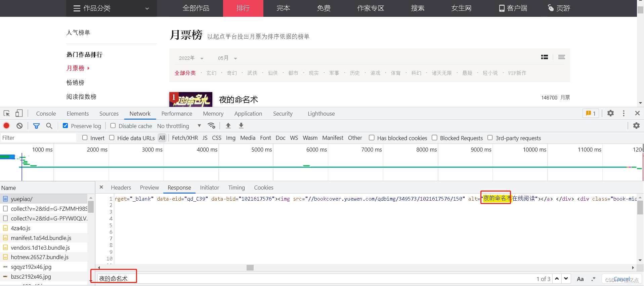Show the Timing tab of request
The width and height of the screenshot is (644, 286).
click(x=237, y=188)
